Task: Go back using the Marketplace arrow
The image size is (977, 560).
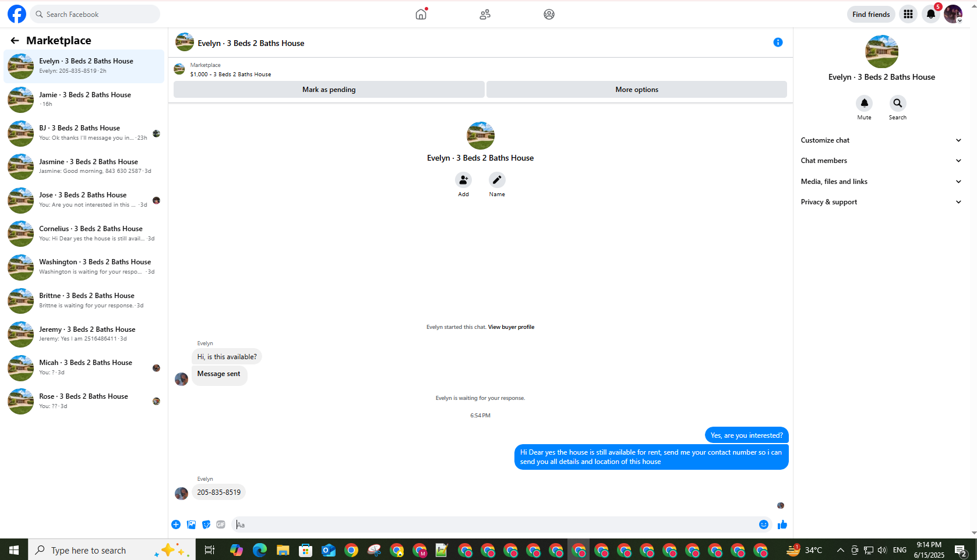Action: click(x=15, y=40)
